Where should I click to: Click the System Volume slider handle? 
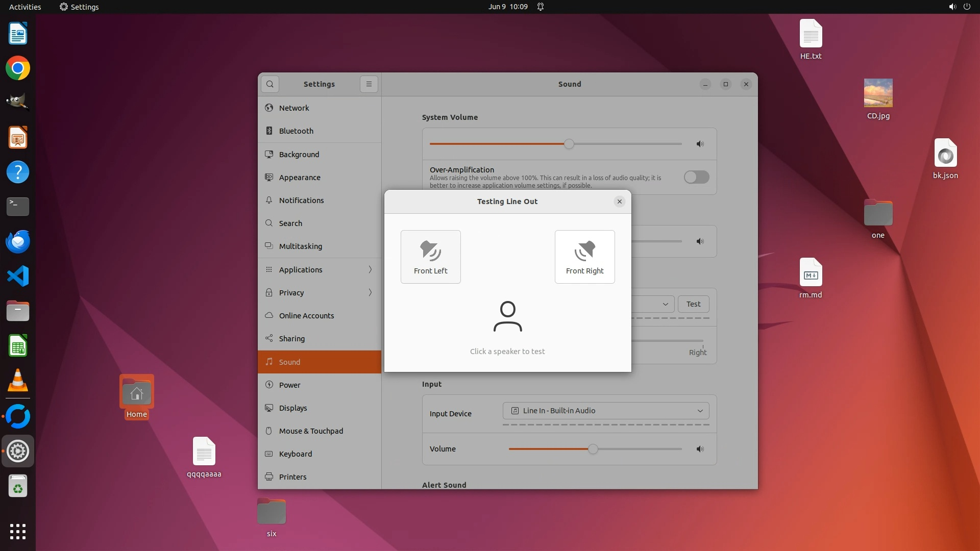(x=569, y=144)
